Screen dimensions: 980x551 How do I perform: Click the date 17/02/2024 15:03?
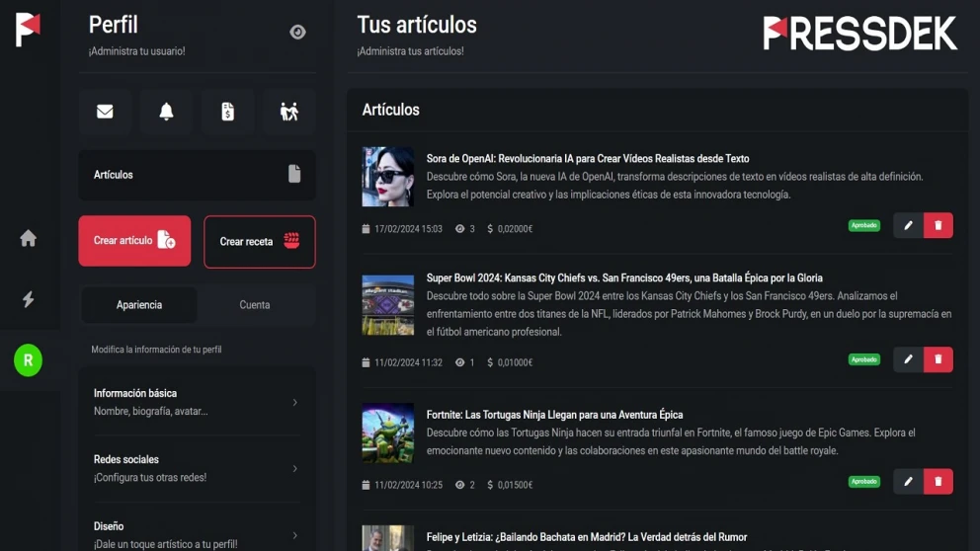pos(408,229)
